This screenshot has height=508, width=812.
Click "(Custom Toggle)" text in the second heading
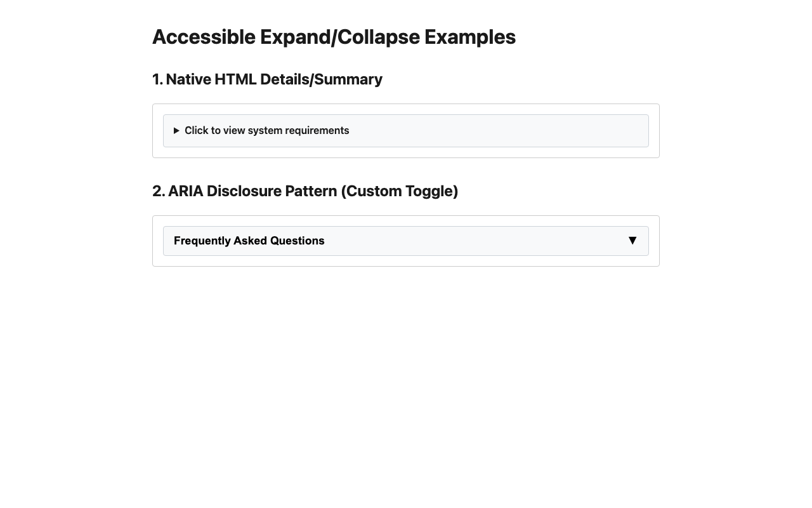[399, 191]
